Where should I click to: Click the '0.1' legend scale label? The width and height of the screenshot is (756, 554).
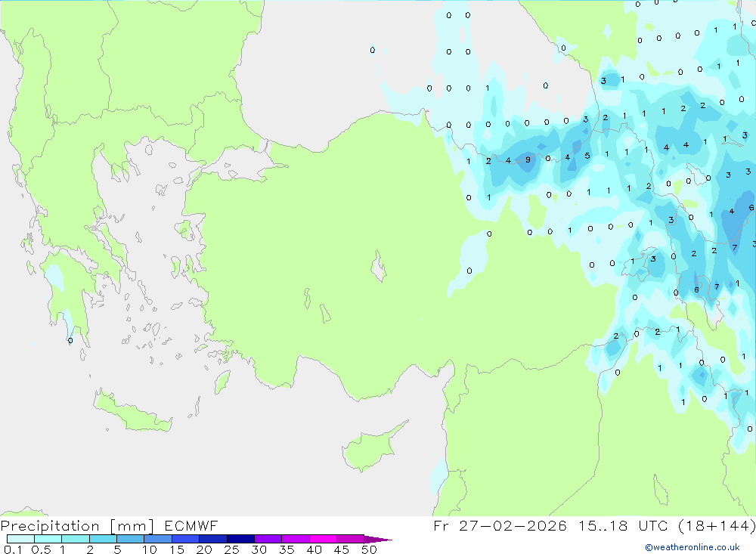click(13, 549)
